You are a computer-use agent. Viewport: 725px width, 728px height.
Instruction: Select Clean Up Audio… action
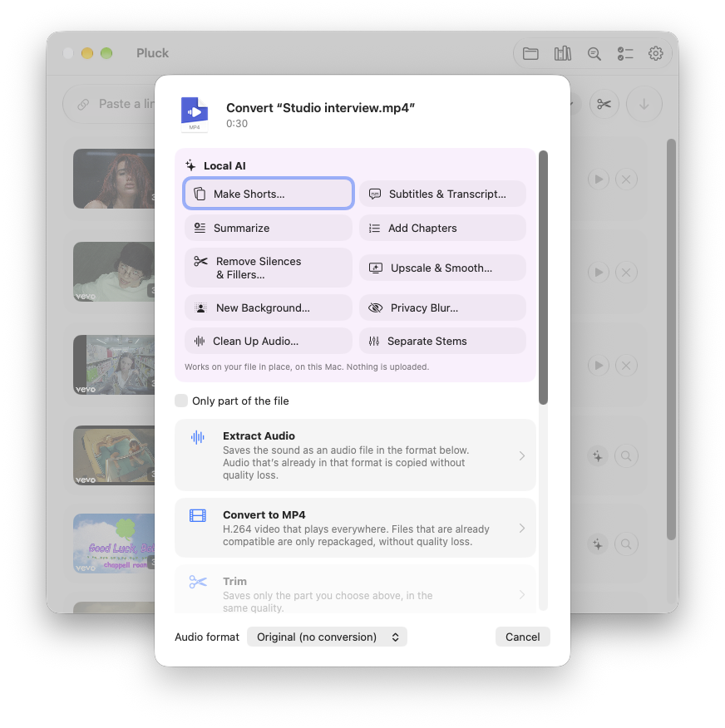(269, 342)
